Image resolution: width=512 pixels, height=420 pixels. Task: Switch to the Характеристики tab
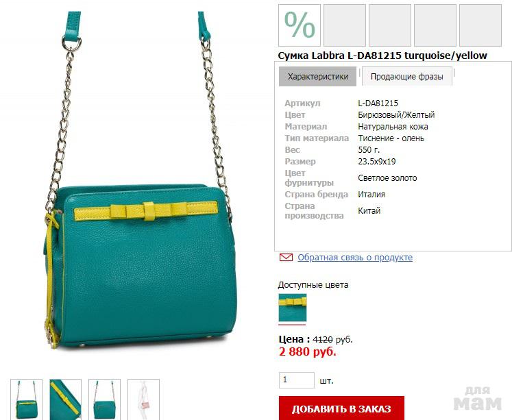317,77
